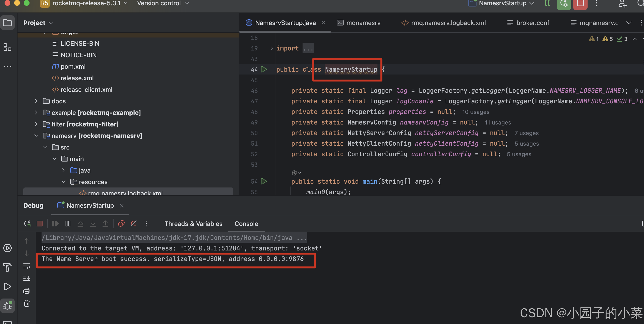This screenshot has width=644, height=324.
Task: Stop the debug session with red square
Action: 40,224
